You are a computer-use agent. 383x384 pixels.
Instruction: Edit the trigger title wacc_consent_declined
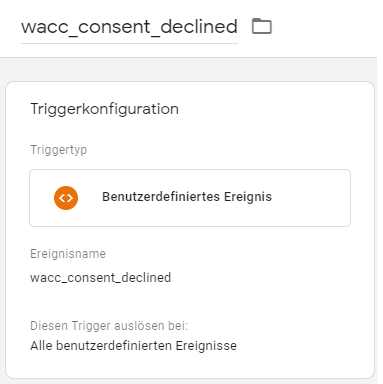pyautogui.click(x=129, y=27)
